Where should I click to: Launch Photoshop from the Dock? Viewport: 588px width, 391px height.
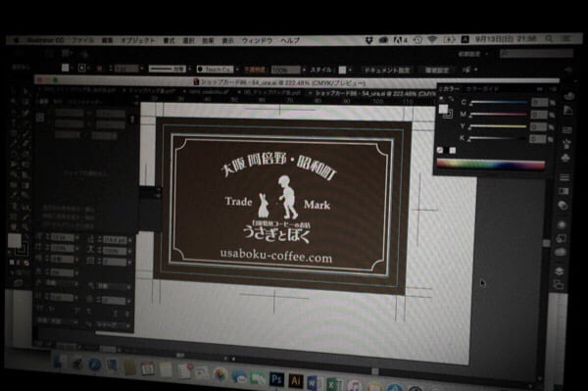pos(276,379)
